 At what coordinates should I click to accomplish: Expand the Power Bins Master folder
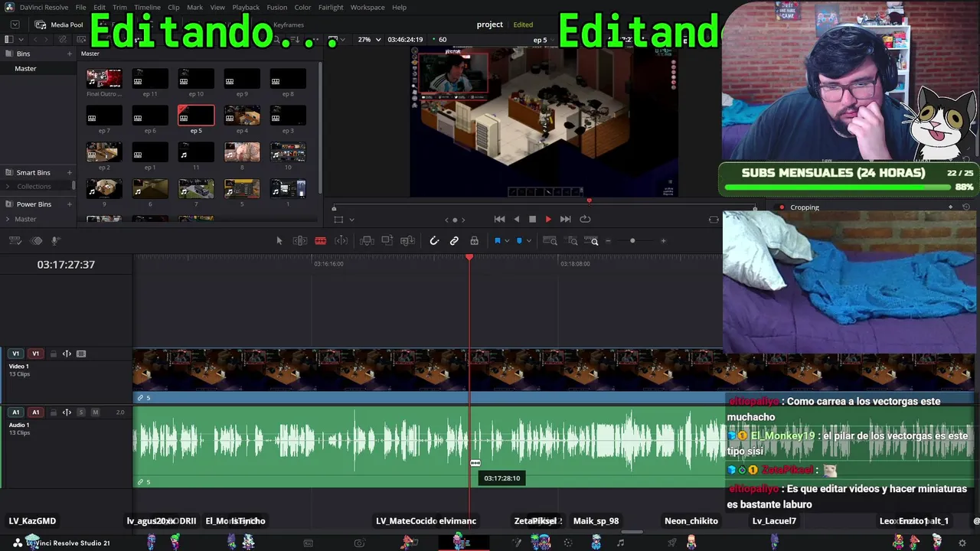pyautogui.click(x=8, y=219)
